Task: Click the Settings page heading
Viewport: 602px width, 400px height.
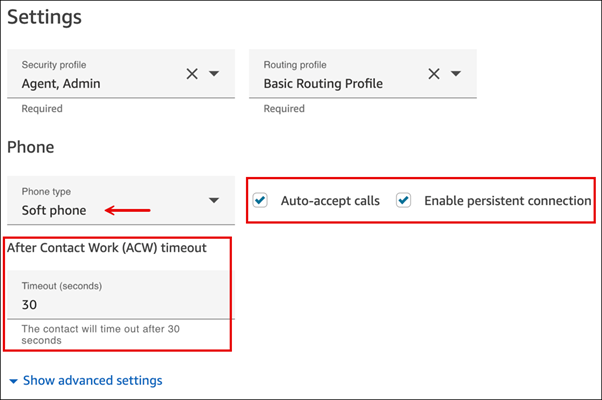Action: pos(45,17)
